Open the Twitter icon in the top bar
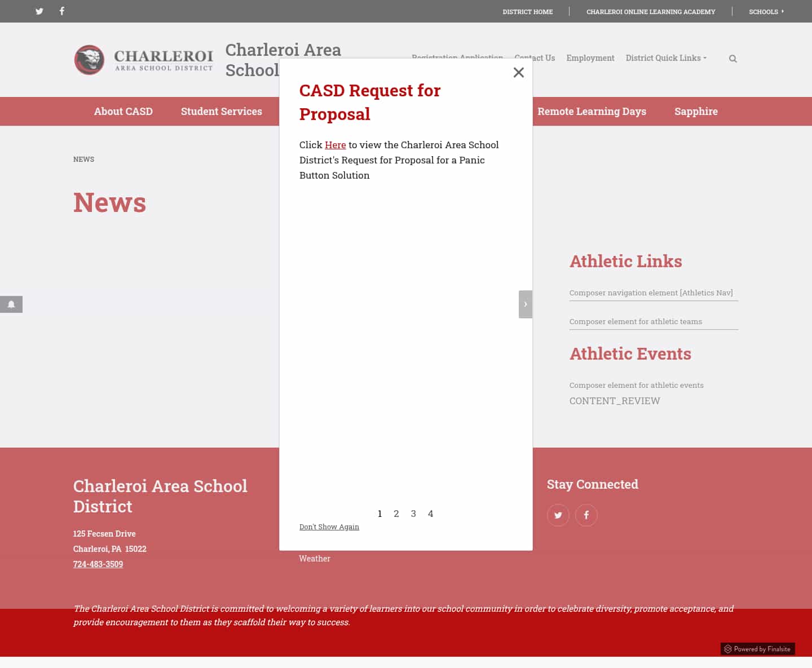The height and width of the screenshot is (668, 812). pos(39,11)
